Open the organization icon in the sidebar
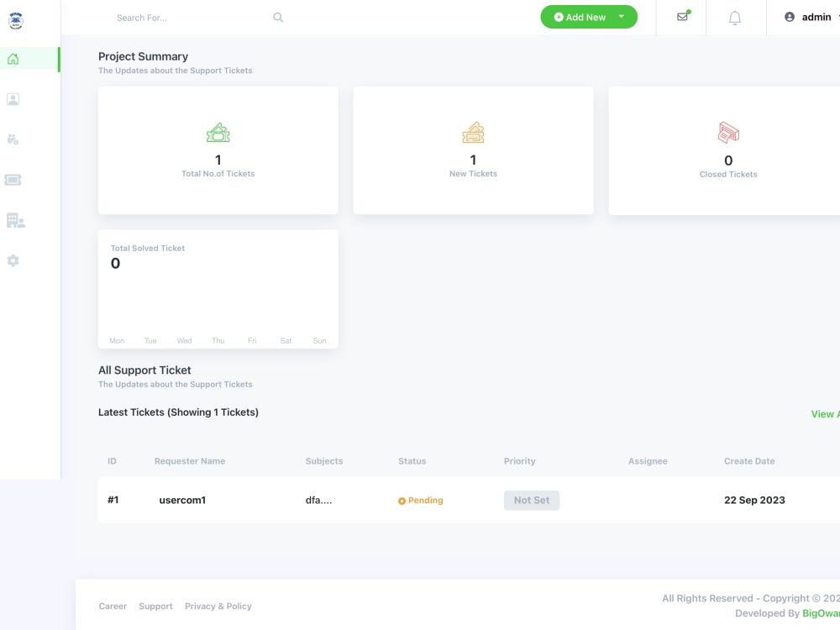The width and height of the screenshot is (840, 630). point(13,220)
